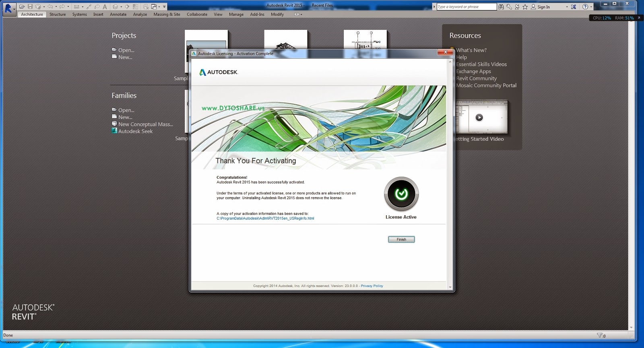Viewport: 644px width, 348px height.
Task: Switch to the Structure ribbon tab
Action: 58,14
